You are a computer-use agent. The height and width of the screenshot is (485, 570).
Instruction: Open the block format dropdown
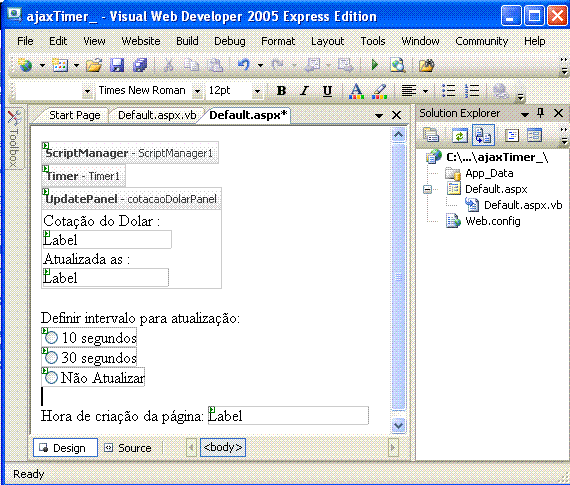tap(87, 91)
